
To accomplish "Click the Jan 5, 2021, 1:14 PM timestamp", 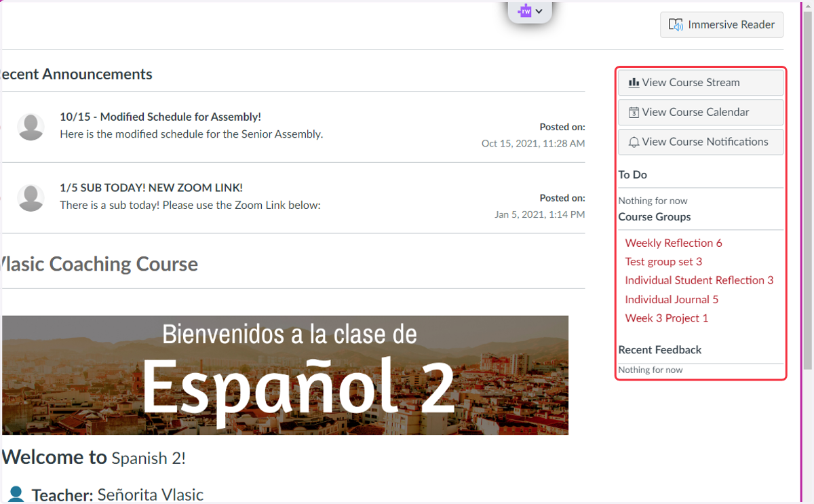I will (x=540, y=214).
